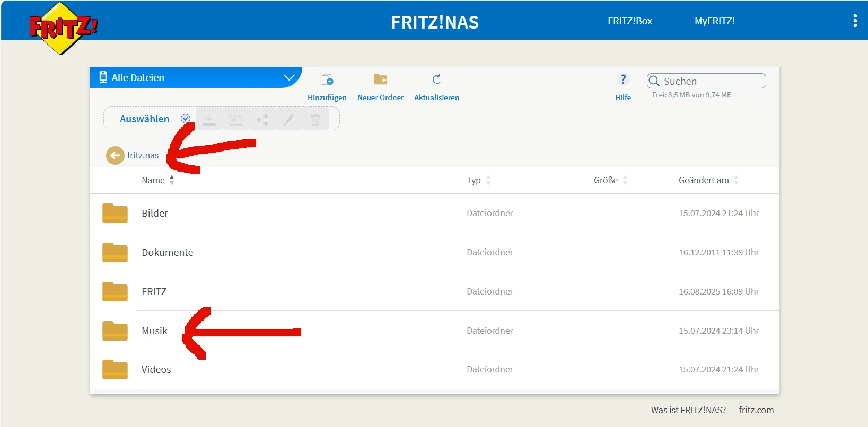Click the FRITZ folder icon
This screenshot has height=427, width=868.
tap(115, 291)
